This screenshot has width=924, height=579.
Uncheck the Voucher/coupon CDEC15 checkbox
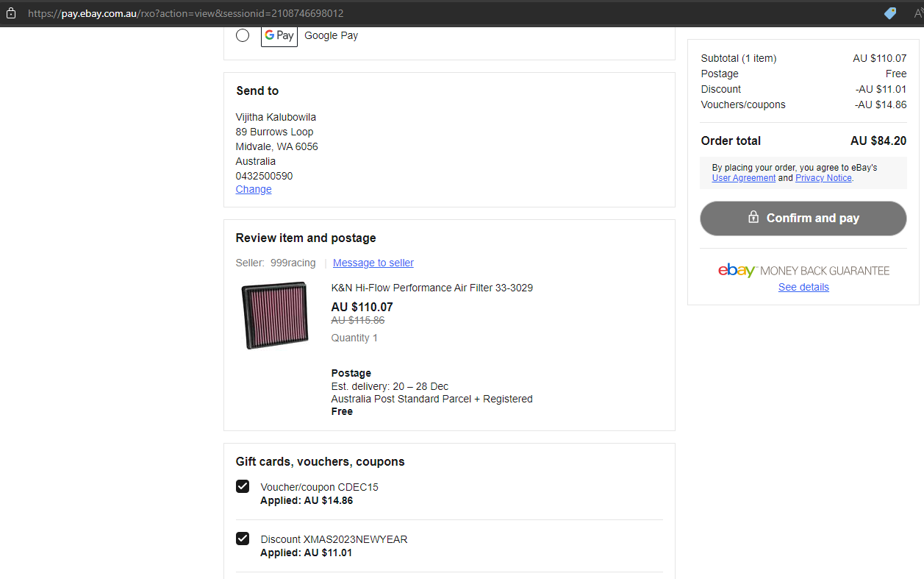coord(243,486)
